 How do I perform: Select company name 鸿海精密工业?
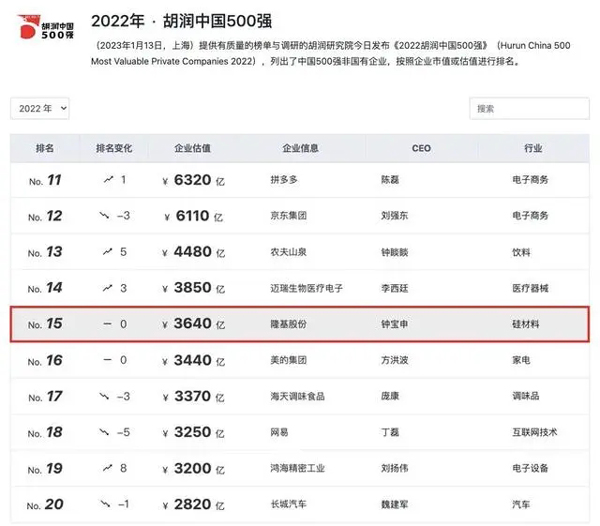click(x=297, y=468)
